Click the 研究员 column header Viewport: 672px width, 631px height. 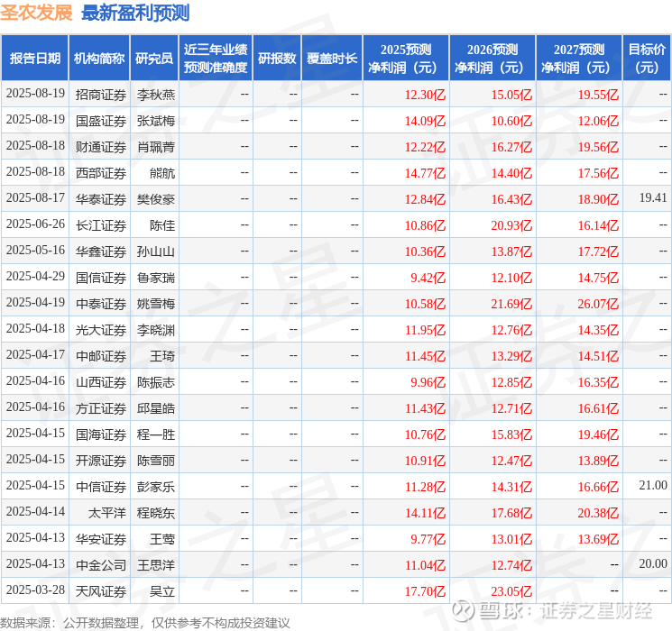[x=154, y=59]
